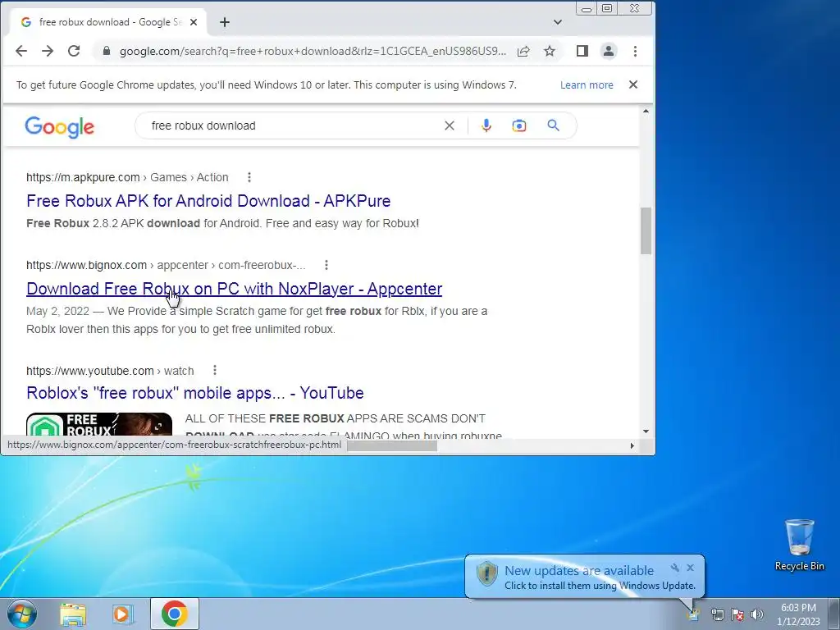The width and height of the screenshot is (840, 630).
Task: Click scrollbar down arrow
Action: (x=646, y=431)
